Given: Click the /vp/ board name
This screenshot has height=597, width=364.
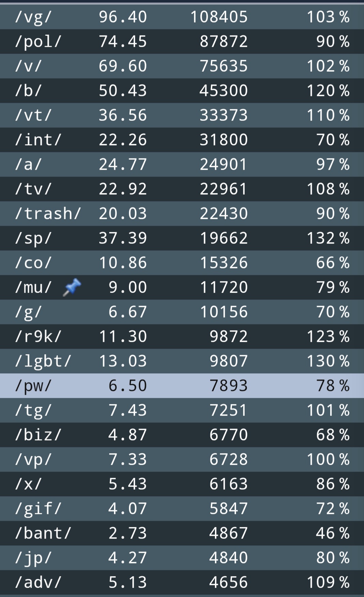Looking at the screenshot, I should click(33, 460).
